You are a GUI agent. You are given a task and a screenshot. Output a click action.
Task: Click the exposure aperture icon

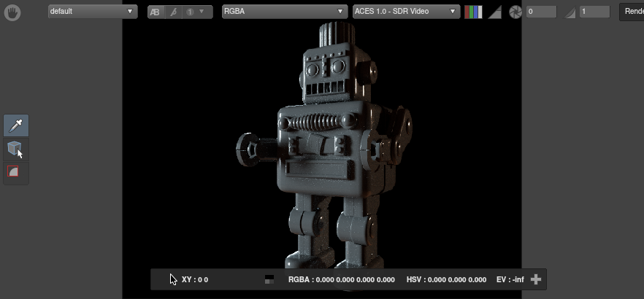tap(515, 12)
